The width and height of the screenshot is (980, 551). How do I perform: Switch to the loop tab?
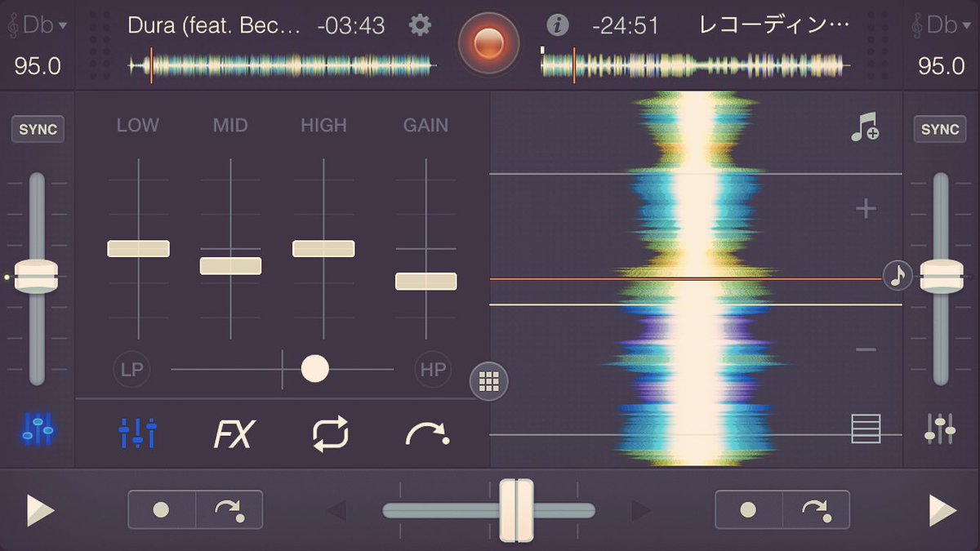(331, 433)
